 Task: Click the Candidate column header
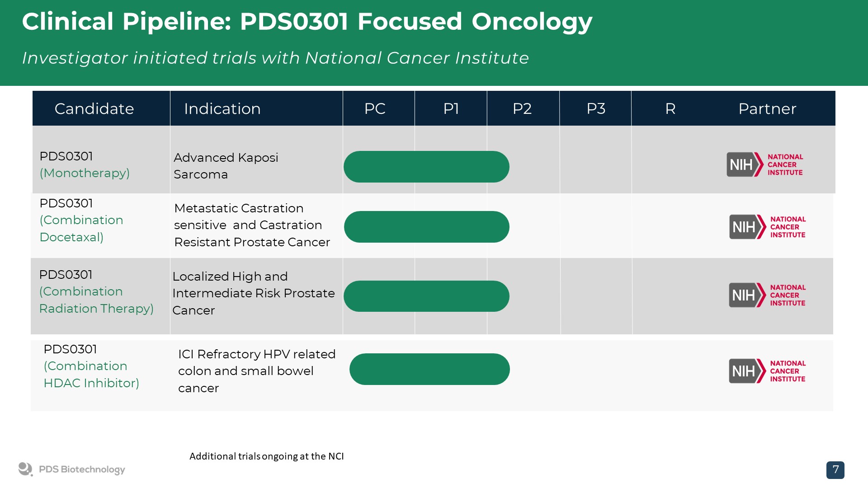(x=94, y=109)
